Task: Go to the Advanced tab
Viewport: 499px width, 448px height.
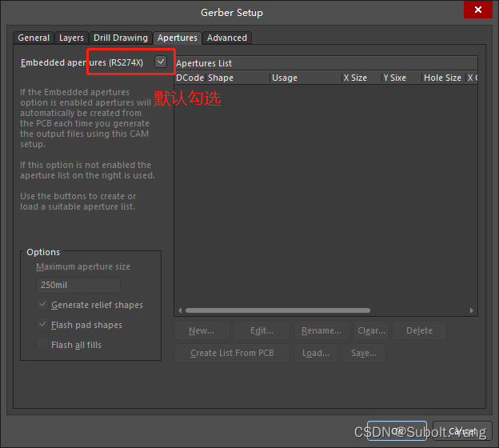Action: click(227, 38)
